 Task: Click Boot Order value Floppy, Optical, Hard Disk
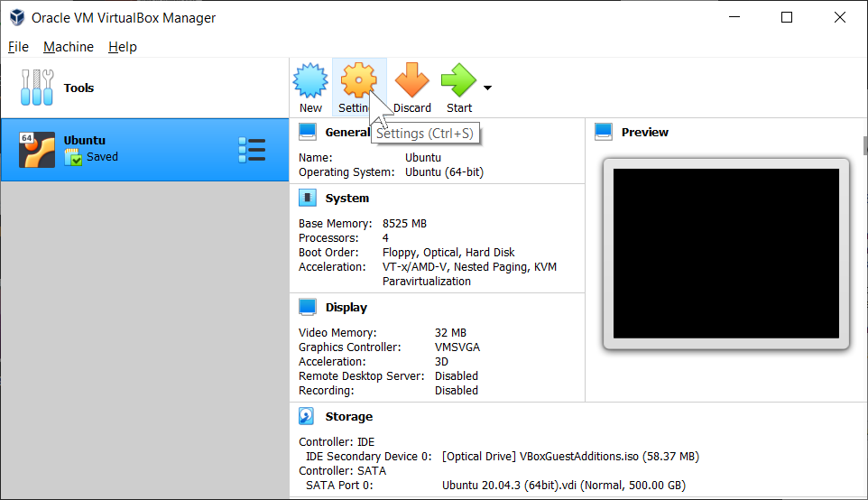[448, 253]
